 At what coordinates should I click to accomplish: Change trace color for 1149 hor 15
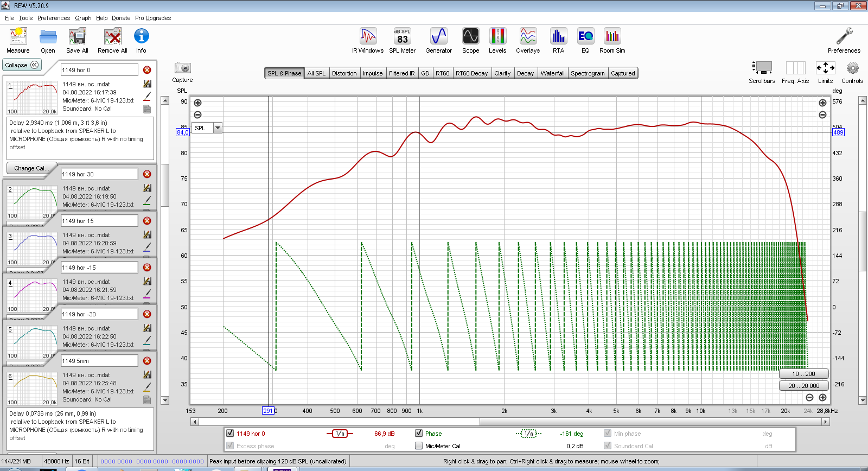coord(147,247)
